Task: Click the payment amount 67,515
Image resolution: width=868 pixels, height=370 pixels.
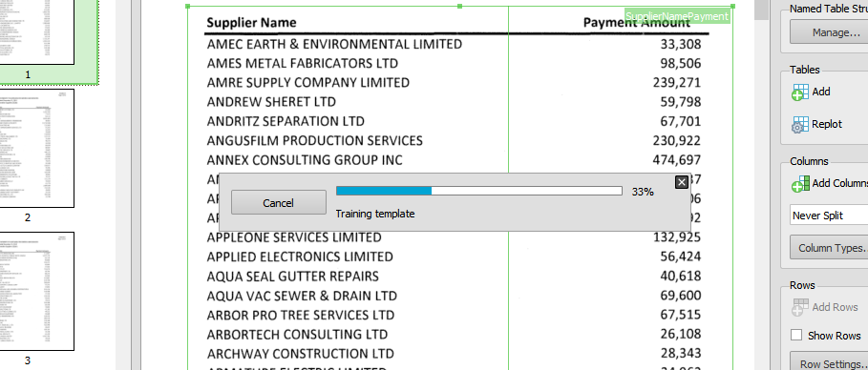Action: (680, 315)
